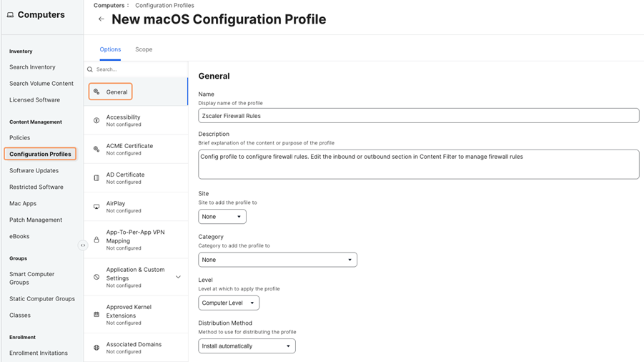
Task: Expand Application & Custom Settings chevron
Action: [x=178, y=277]
